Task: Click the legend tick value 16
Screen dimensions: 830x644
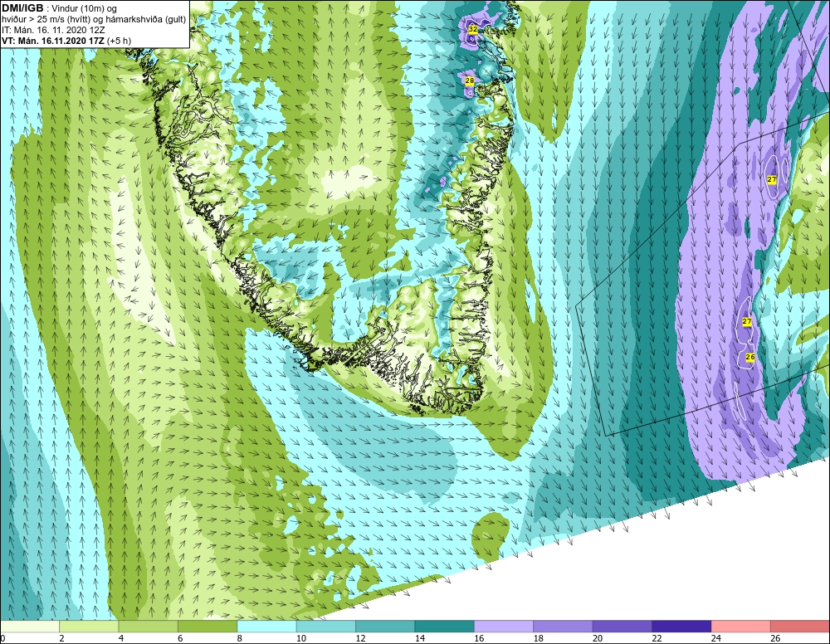Action: pyautogui.click(x=479, y=638)
